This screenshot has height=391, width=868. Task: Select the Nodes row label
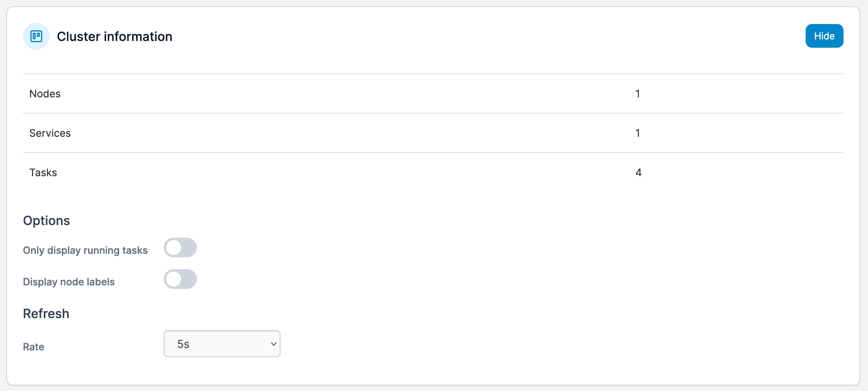pyautogui.click(x=45, y=94)
